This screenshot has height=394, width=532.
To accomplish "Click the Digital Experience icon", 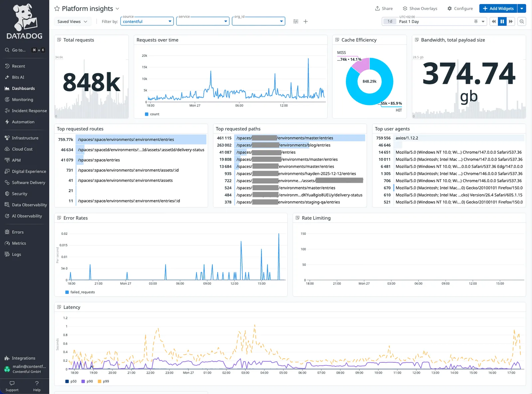I will coord(7,171).
